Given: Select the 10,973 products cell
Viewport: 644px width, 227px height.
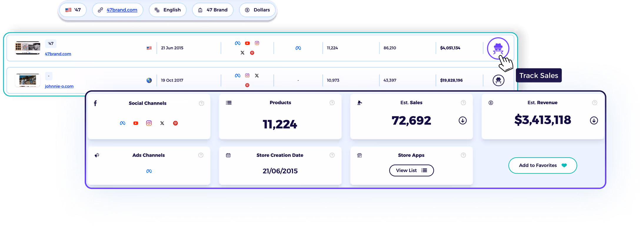Looking at the screenshot, I should (x=333, y=80).
